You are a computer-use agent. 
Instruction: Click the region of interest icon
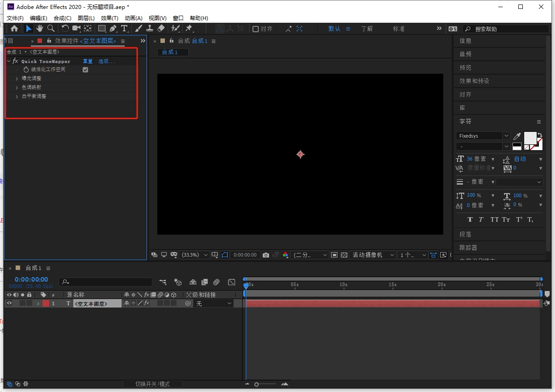coord(334,255)
